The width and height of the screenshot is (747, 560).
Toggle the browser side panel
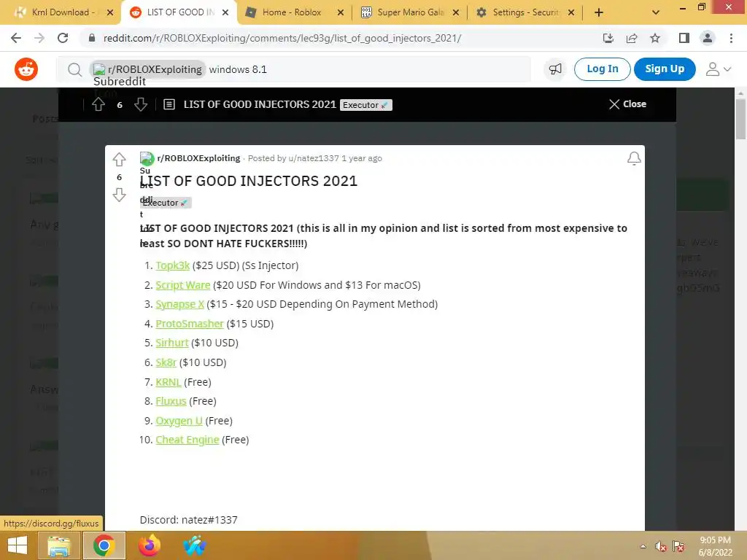tap(684, 38)
